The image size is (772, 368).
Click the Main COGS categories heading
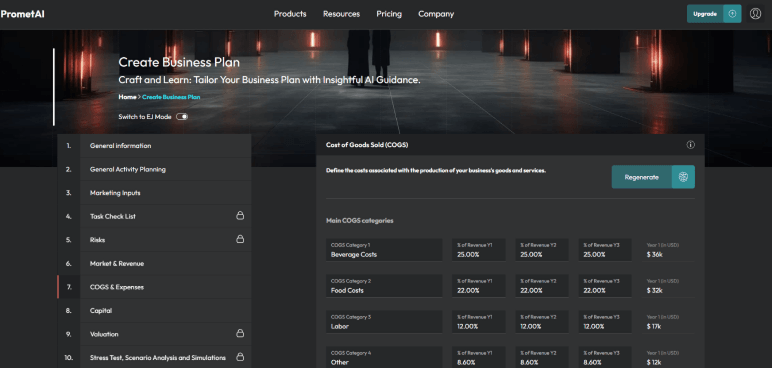click(x=359, y=221)
